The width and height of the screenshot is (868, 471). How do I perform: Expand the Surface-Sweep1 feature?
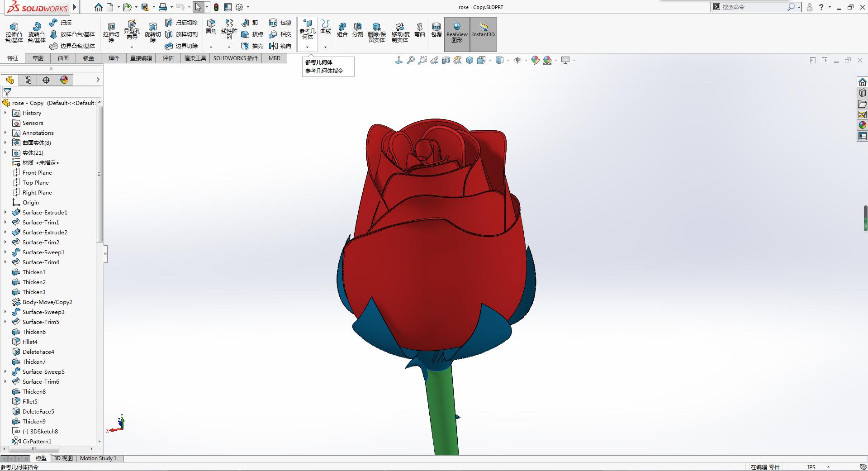5,252
